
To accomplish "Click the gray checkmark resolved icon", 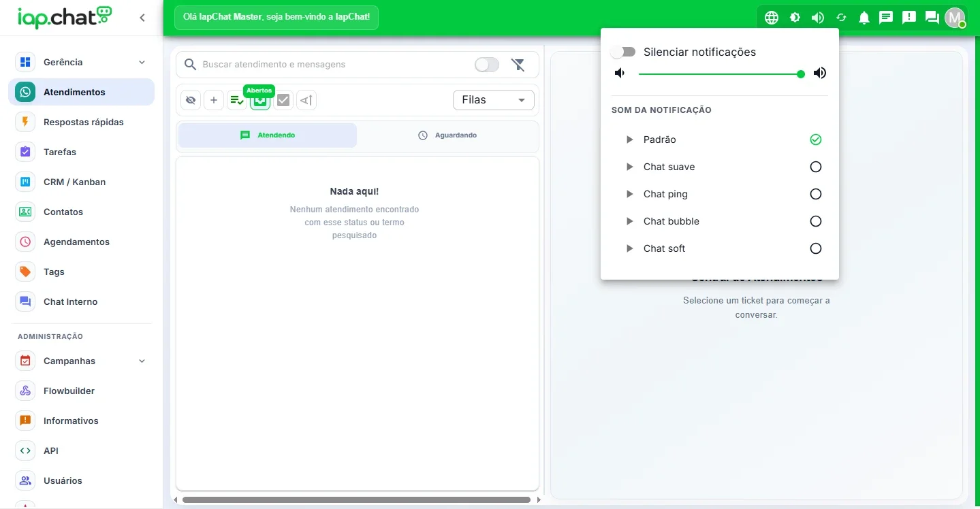I will click(283, 100).
